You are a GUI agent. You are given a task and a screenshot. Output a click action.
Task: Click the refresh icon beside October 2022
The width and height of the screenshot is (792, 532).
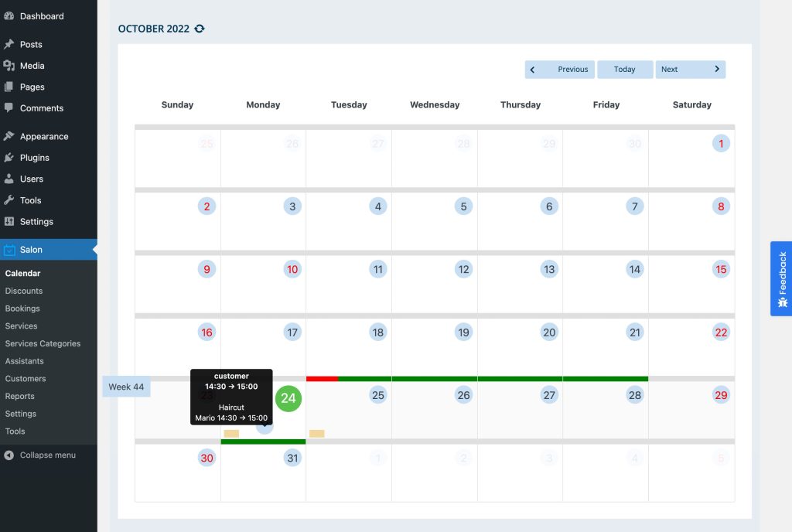200,29
